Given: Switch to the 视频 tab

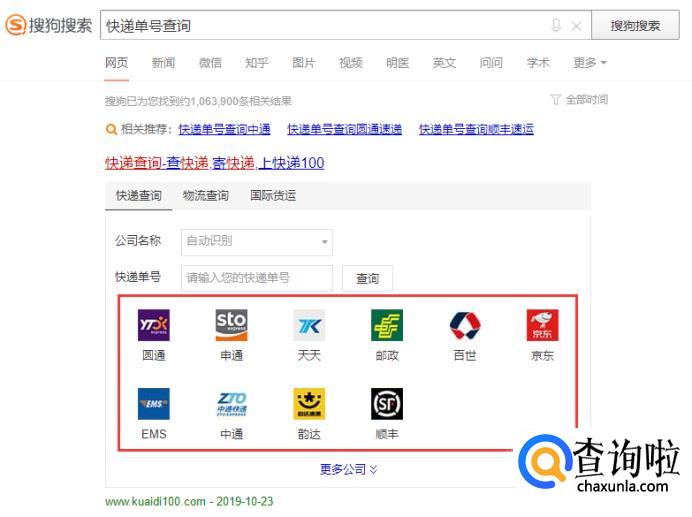Looking at the screenshot, I should click(350, 63).
